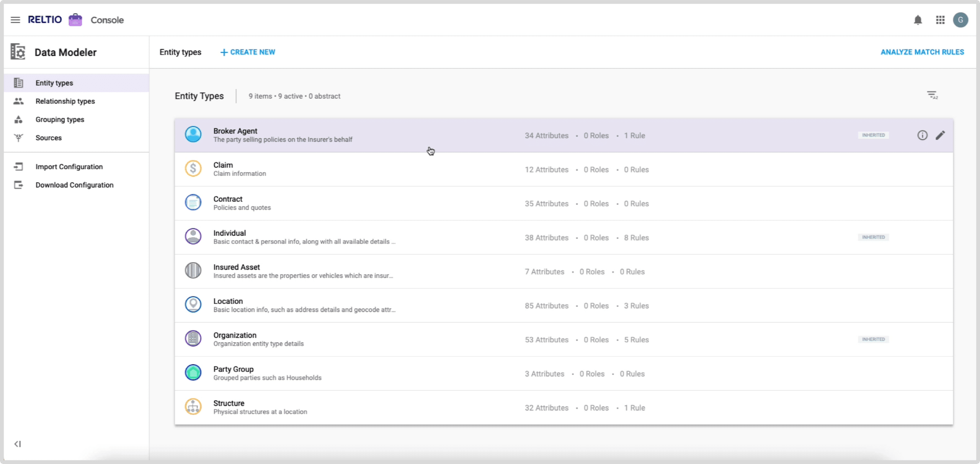Open the Analyze Match Rules link
Screen dimensions: 980x464
[922, 52]
